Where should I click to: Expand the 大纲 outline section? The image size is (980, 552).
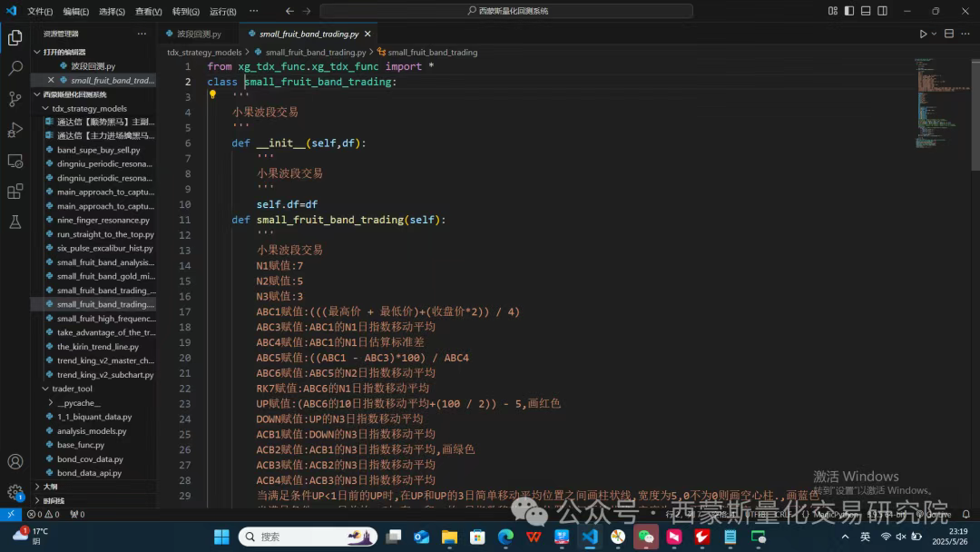[93, 487]
